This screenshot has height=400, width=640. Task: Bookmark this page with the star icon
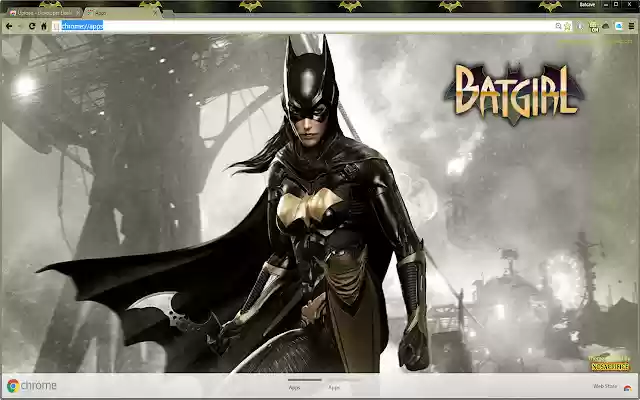point(567,27)
